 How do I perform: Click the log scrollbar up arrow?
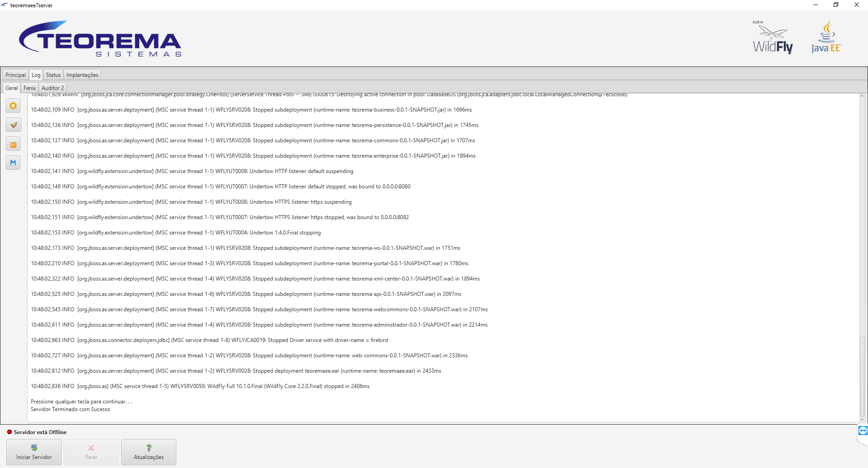(x=862, y=96)
